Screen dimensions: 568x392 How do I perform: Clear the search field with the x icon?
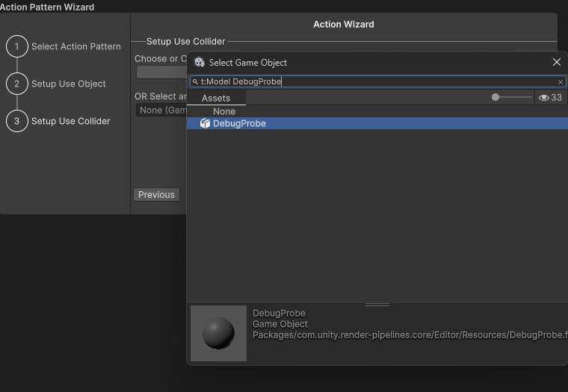click(x=561, y=82)
